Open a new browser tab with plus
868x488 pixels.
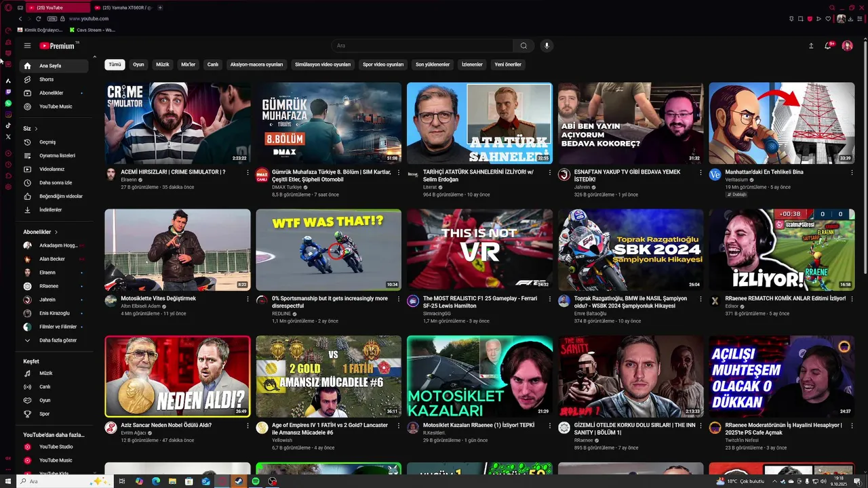click(x=160, y=7)
